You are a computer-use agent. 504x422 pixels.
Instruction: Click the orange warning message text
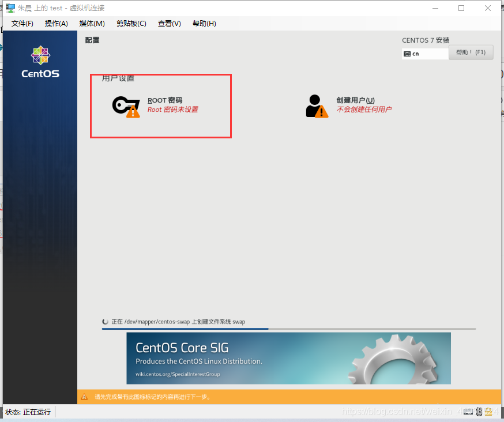point(153,397)
